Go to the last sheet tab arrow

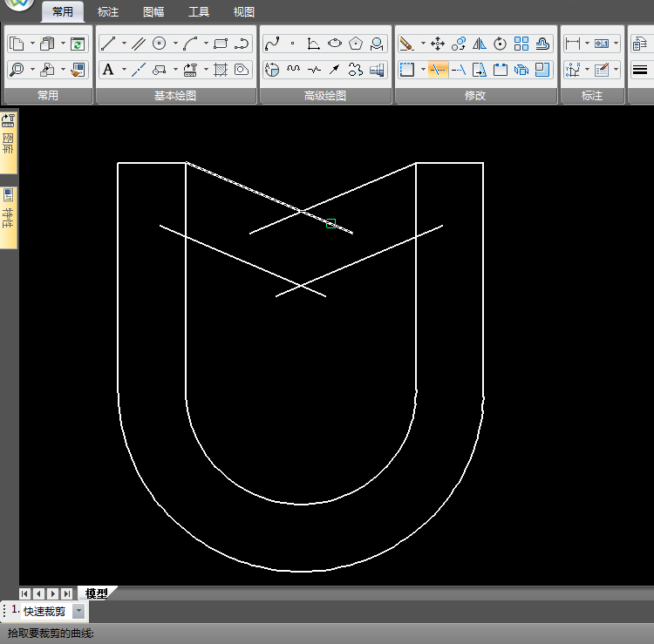(66, 593)
